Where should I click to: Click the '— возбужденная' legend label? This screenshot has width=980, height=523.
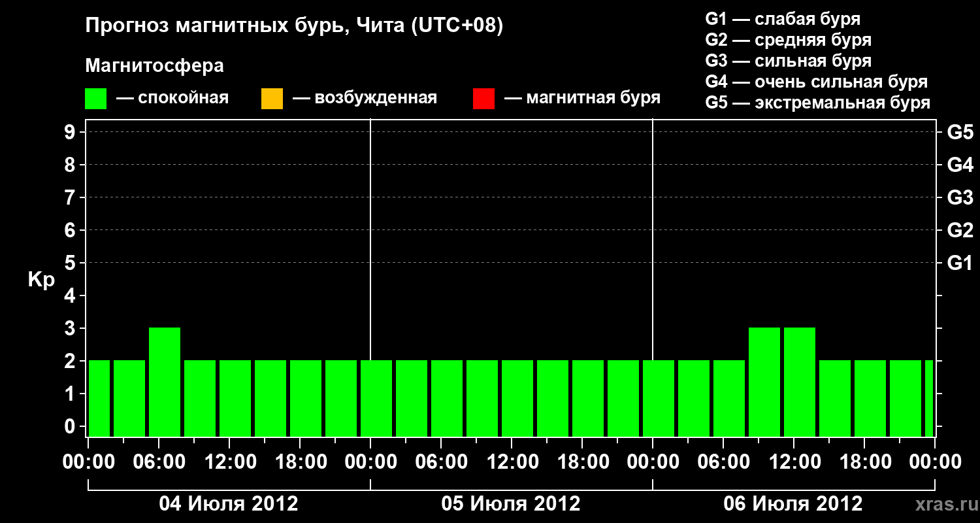[365, 99]
